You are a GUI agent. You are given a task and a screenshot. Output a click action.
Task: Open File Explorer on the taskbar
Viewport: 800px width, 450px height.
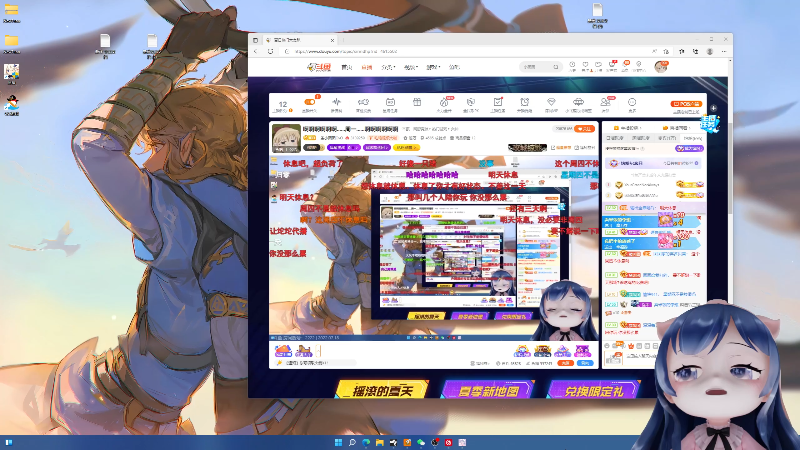(380, 442)
